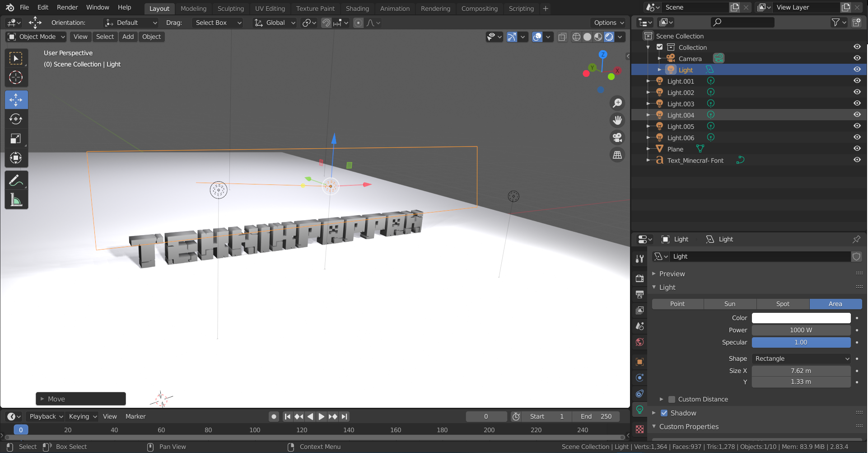This screenshot has width=868, height=453.
Task: Select the Rotate tool in the toolbar
Action: [x=16, y=119]
